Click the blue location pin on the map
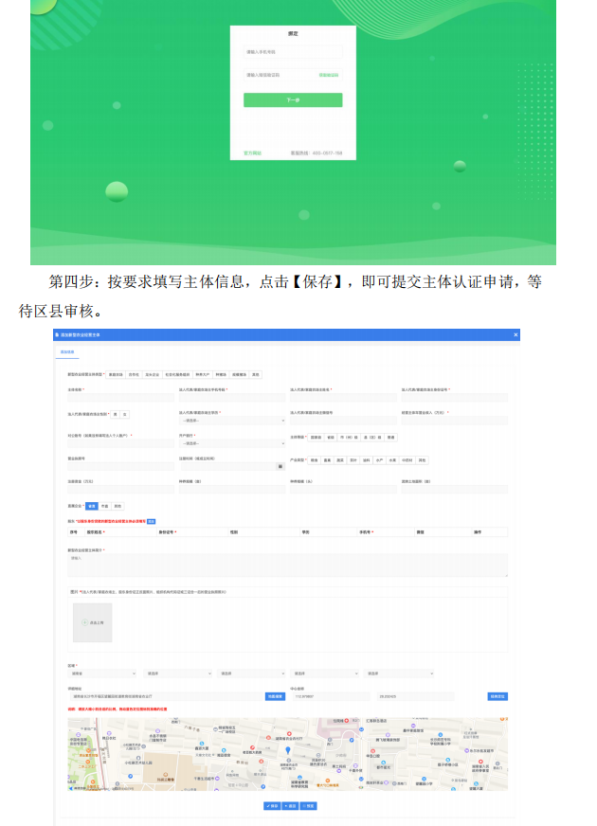This screenshot has width=597, height=826. (x=287, y=750)
